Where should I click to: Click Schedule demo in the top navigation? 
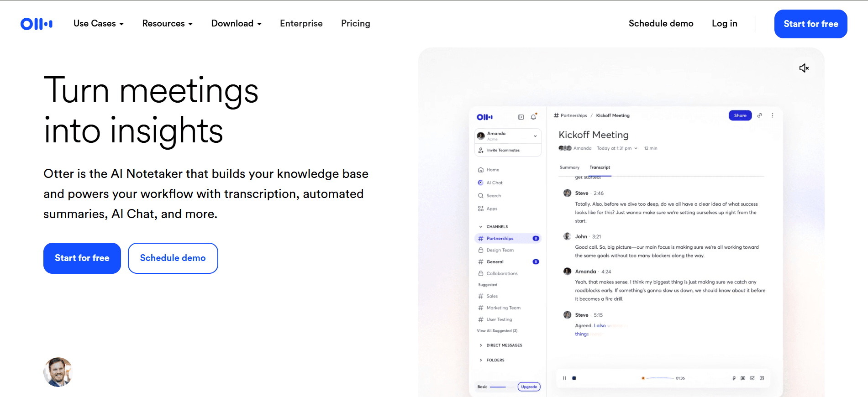661,24
